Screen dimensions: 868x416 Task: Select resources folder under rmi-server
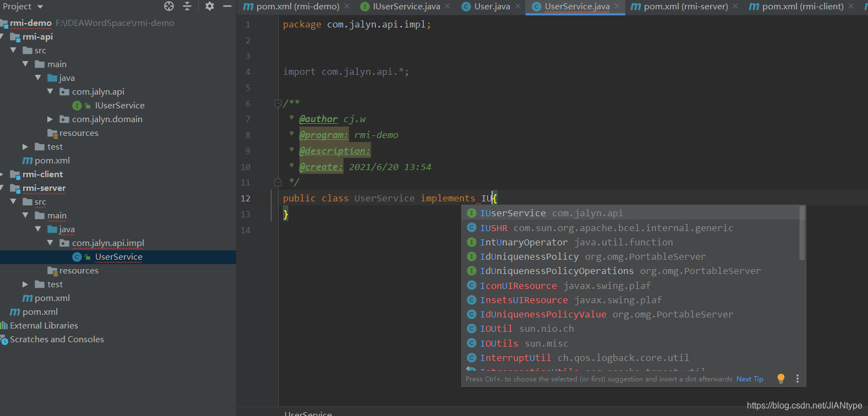(79, 270)
